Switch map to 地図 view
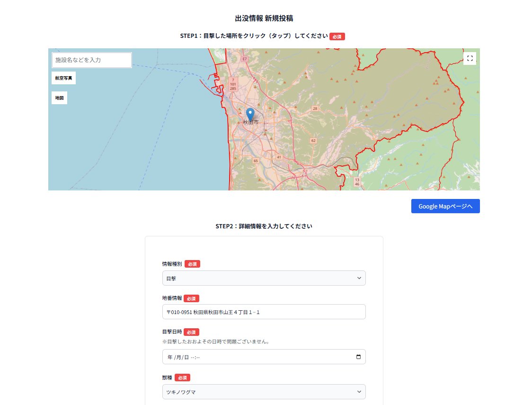The width and height of the screenshot is (532, 405). (59, 98)
